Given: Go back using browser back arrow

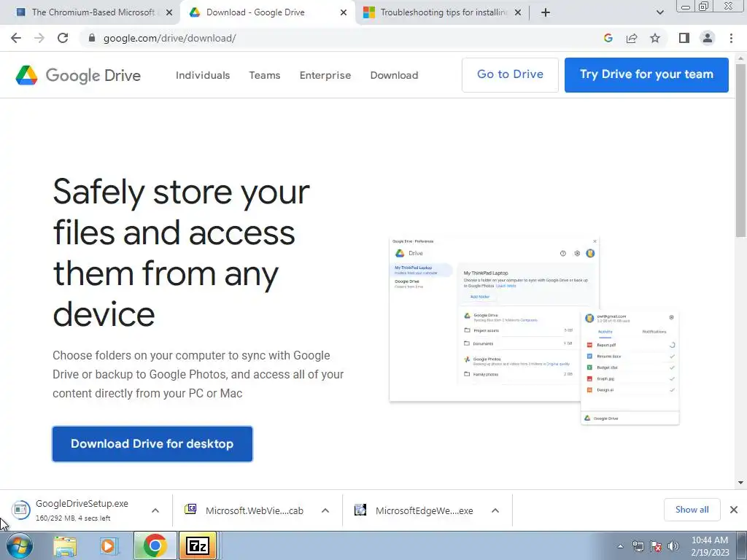Looking at the screenshot, I should coord(16,38).
